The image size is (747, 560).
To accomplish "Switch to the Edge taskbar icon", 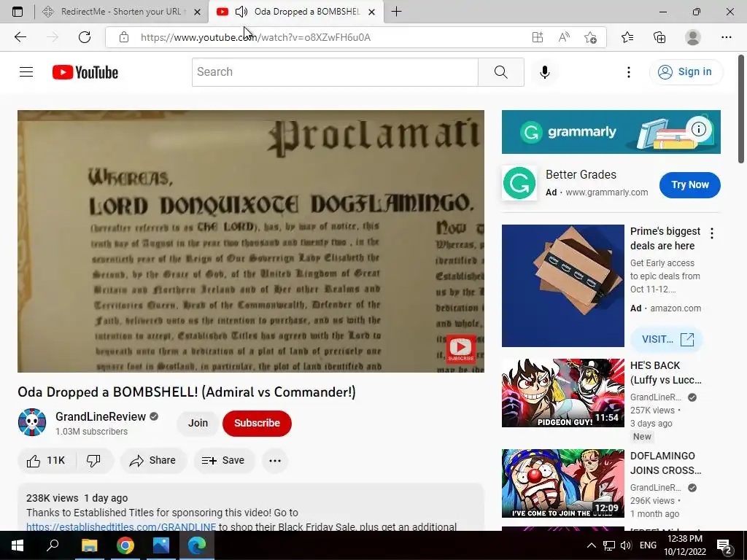I will [x=197, y=545].
